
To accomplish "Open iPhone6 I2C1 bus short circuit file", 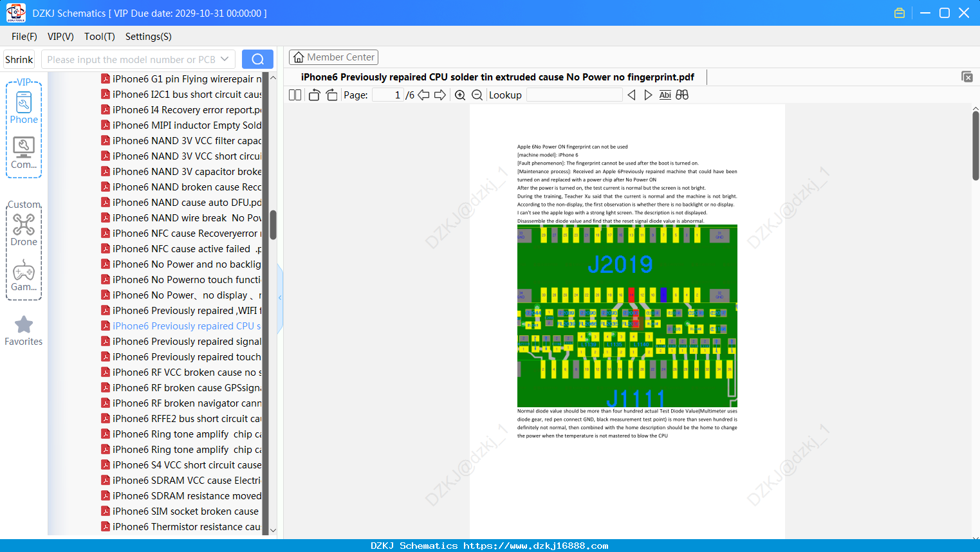I will point(187,94).
